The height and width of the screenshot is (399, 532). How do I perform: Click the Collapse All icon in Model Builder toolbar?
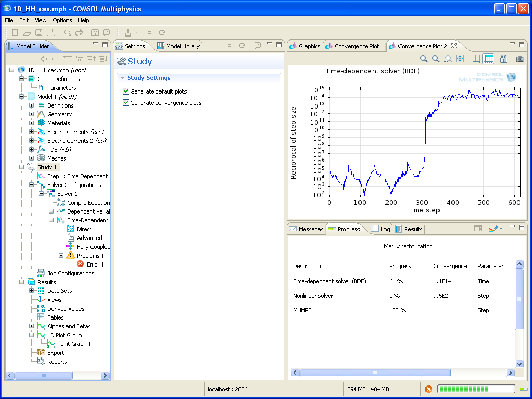tap(91, 59)
